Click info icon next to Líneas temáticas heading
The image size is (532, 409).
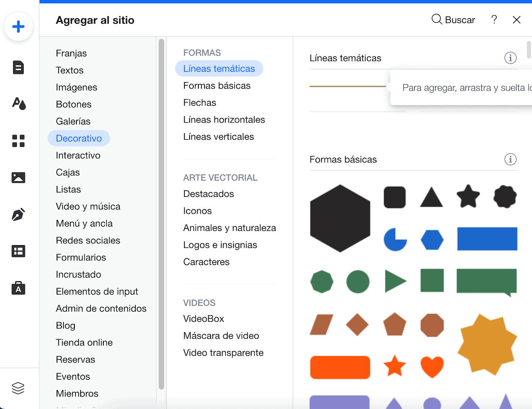[510, 58]
